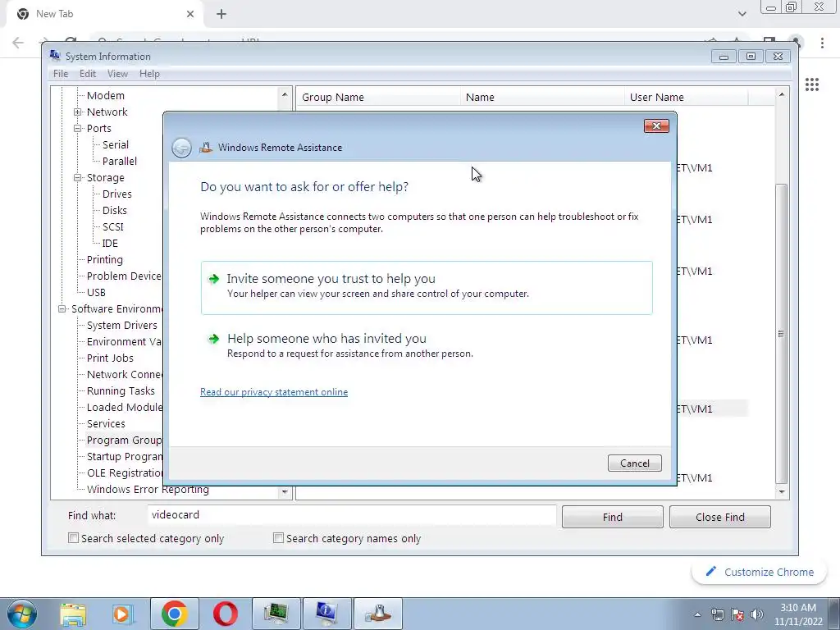Click the Windows Start orb
This screenshot has width=840, height=630.
click(22, 614)
